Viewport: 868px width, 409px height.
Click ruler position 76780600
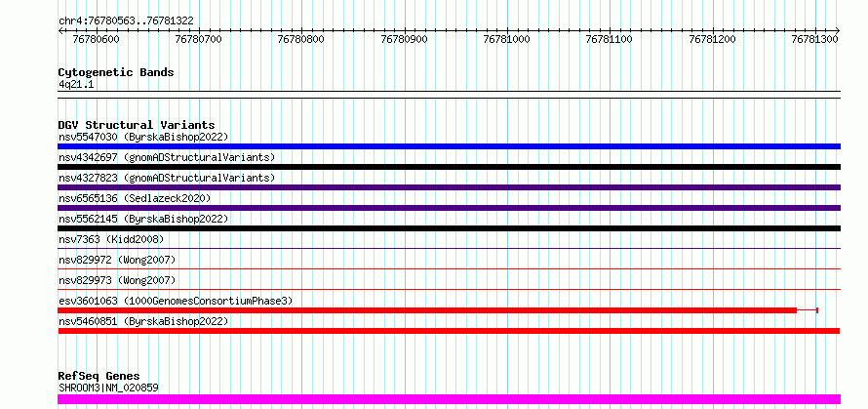(x=96, y=39)
